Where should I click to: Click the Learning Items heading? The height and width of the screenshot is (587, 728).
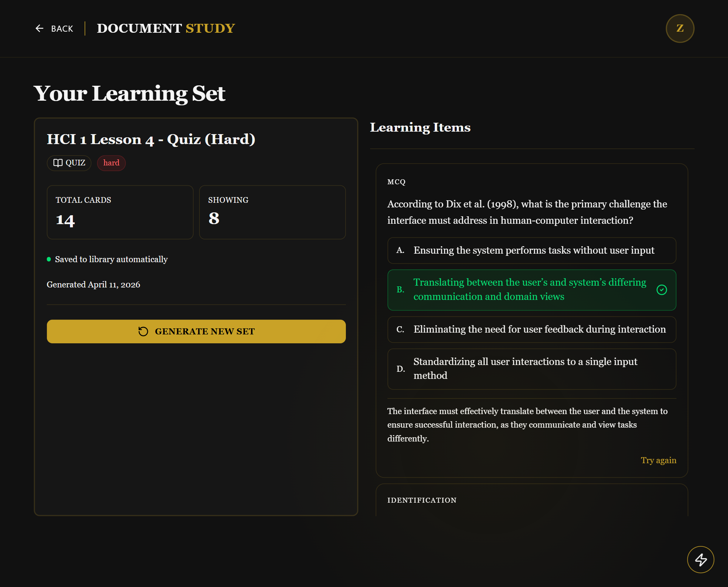[x=420, y=127]
